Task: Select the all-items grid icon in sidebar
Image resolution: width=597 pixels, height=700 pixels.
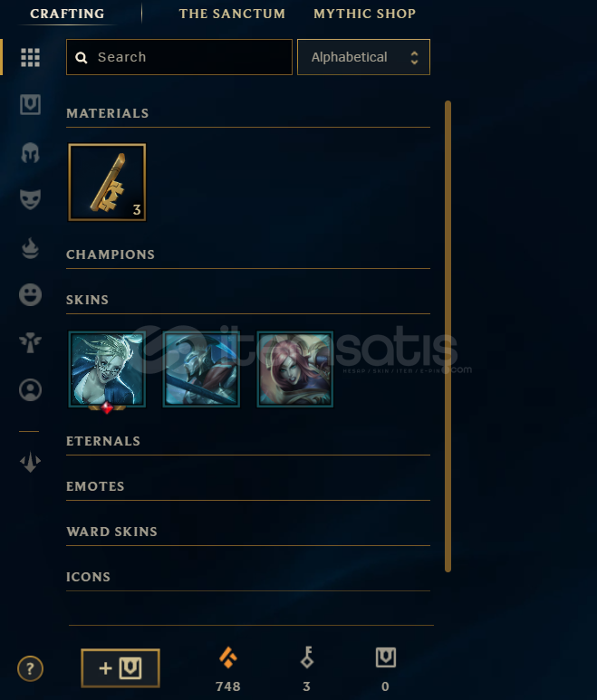Action: 31,57
